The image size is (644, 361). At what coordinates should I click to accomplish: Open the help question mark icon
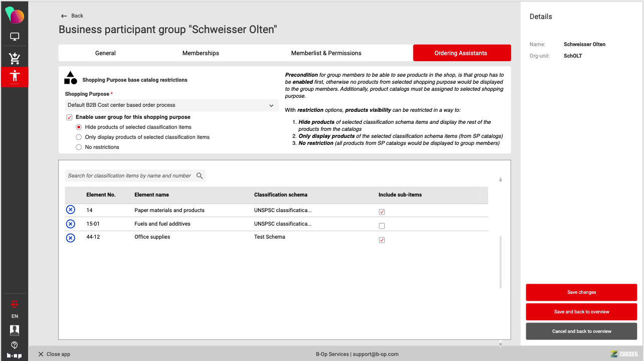pos(15,344)
